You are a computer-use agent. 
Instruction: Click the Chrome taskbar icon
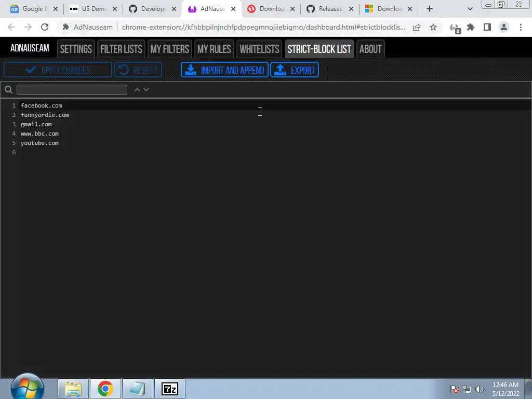click(105, 389)
